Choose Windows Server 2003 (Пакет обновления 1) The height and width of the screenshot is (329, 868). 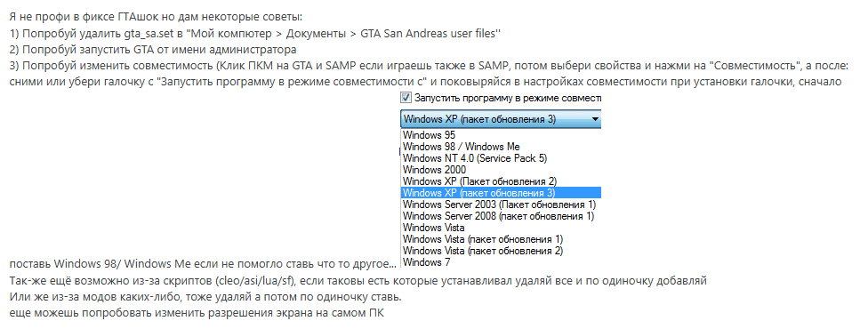point(501,205)
